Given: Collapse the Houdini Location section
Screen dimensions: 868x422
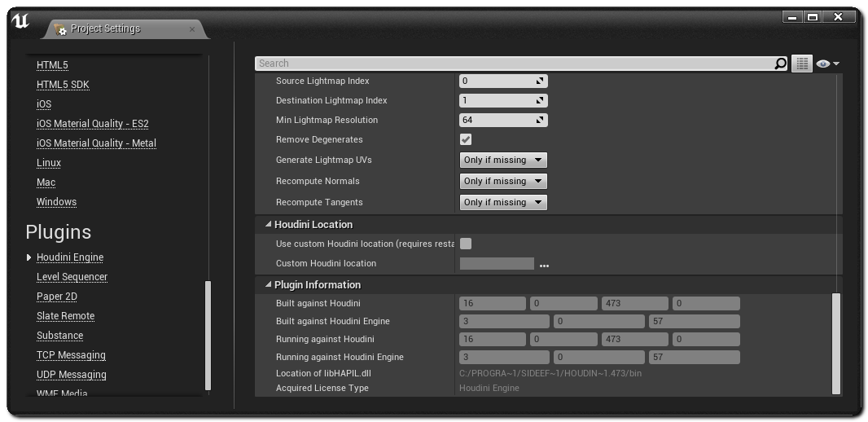Looking at the screenshot, I should tap(269, 224).
